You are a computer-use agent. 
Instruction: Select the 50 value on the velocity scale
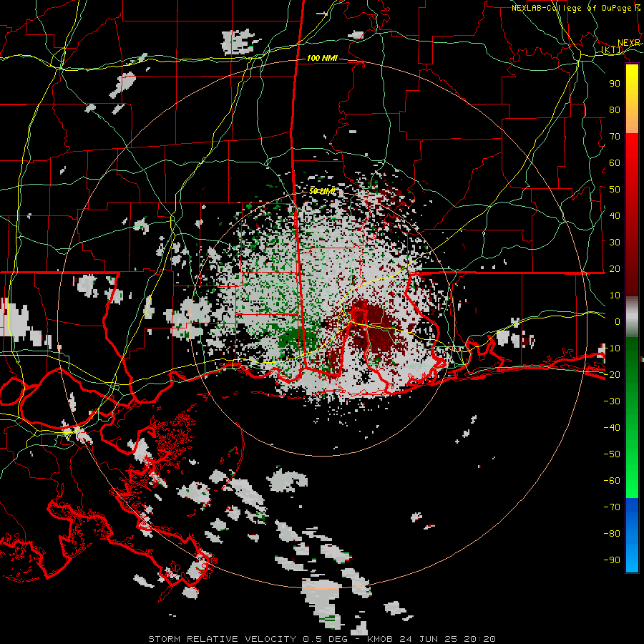click(x=615, y=190)
